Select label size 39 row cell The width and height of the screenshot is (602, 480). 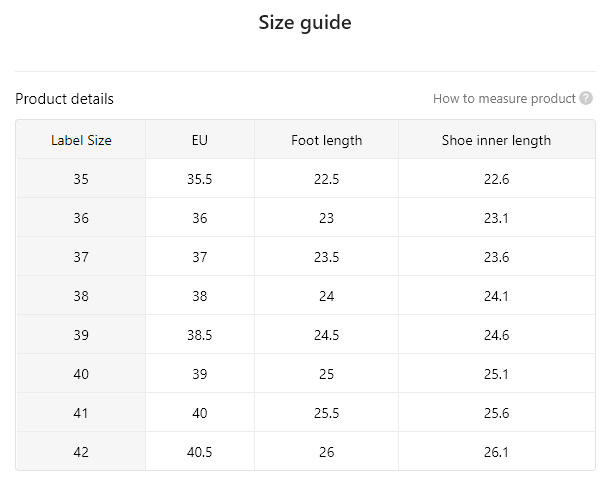[81, 335]
